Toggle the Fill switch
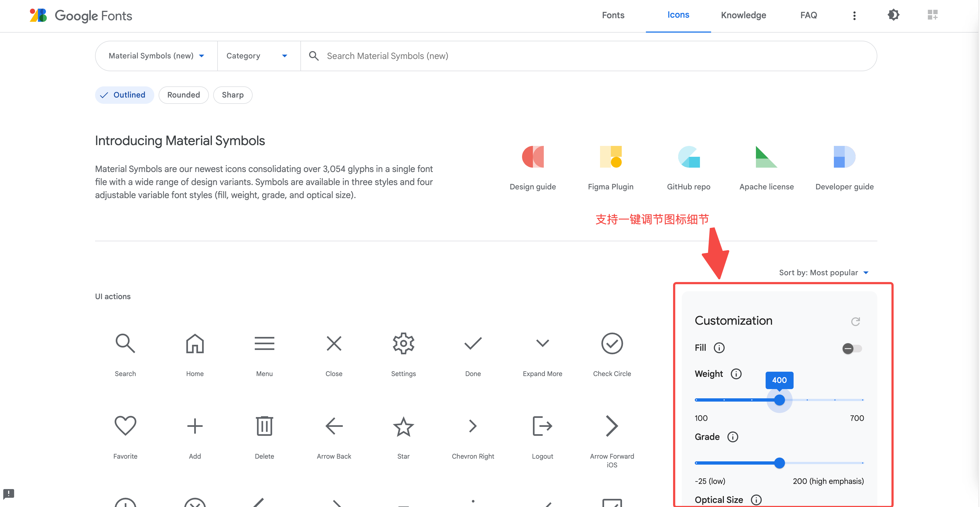Screen dimensions: 980x507 [852, 348]
